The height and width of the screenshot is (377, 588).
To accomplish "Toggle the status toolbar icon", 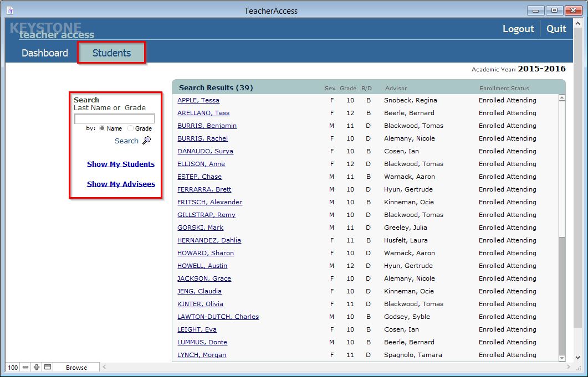I will 48,368.
